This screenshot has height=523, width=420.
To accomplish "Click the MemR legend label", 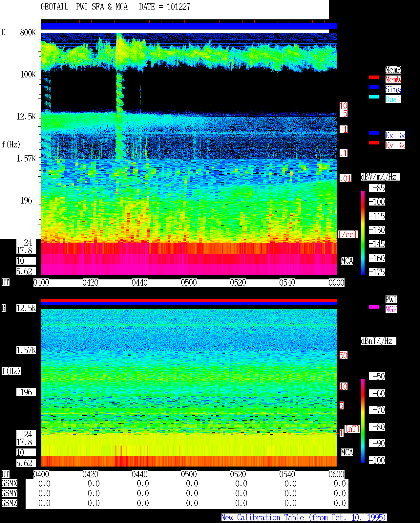I will pos(393,70).
